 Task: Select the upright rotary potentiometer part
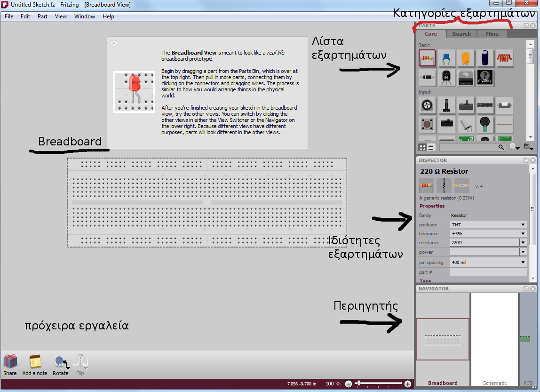click(446, 105)
